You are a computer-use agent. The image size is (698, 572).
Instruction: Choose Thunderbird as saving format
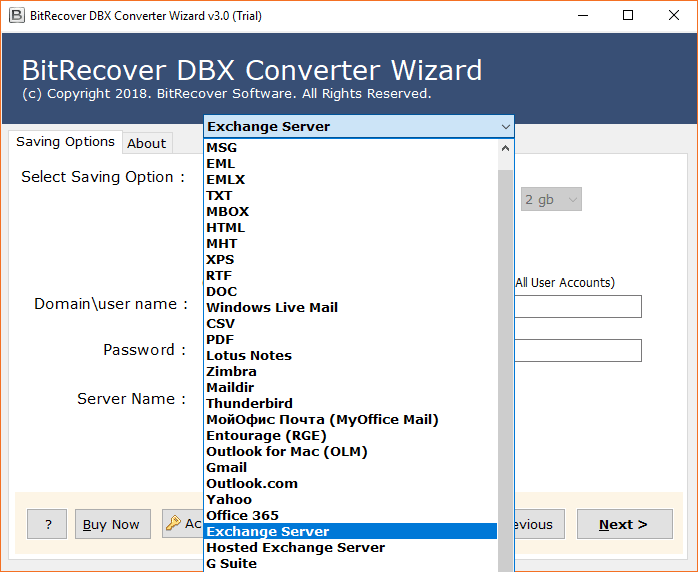tap(249, 403)
